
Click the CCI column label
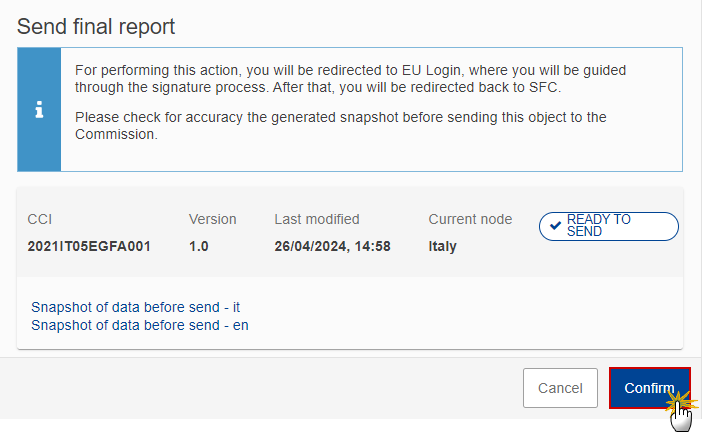(40, 219)
